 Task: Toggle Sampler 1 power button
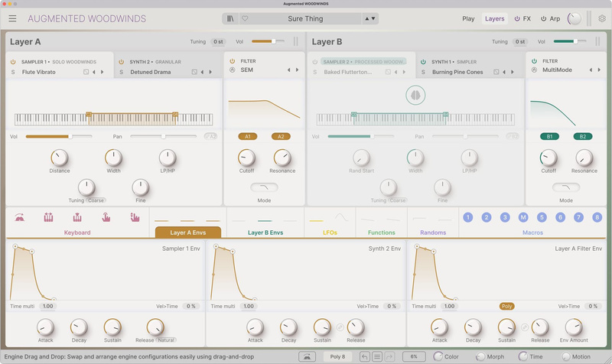click(x=13, y=62)
